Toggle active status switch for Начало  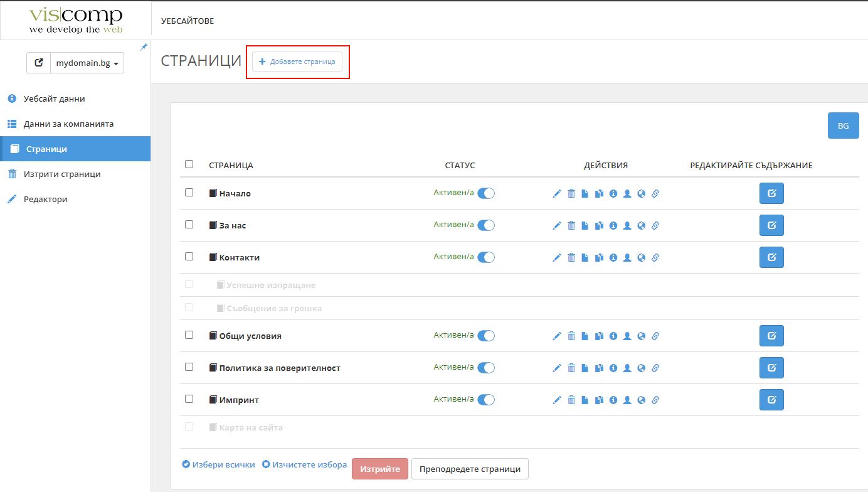[486, 193]
